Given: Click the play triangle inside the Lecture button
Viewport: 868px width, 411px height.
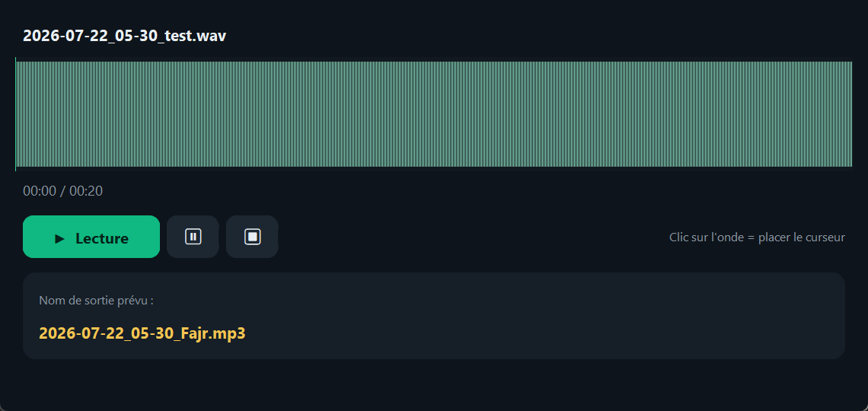Looking at the screenshot, I should (x=60, y=239).
